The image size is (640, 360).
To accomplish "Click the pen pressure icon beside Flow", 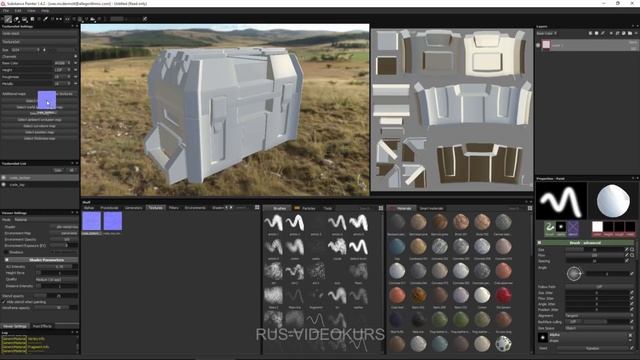I will [627, 255].
